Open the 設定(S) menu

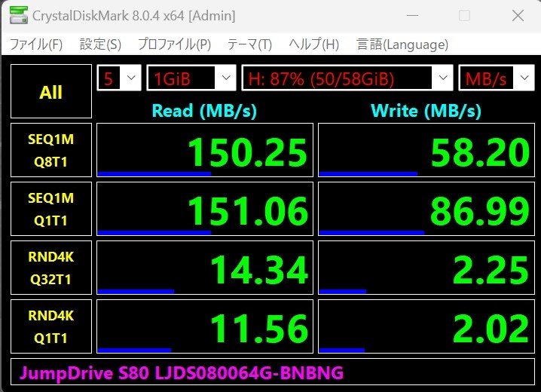pyautogui.click(x=100, y=44)
